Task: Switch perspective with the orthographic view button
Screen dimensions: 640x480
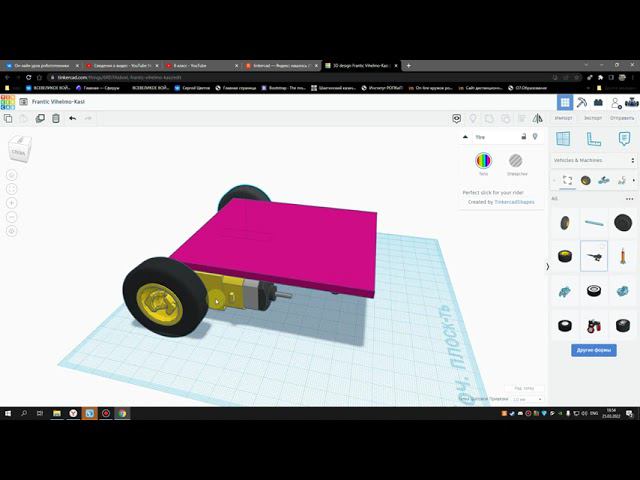Action: 12,231
